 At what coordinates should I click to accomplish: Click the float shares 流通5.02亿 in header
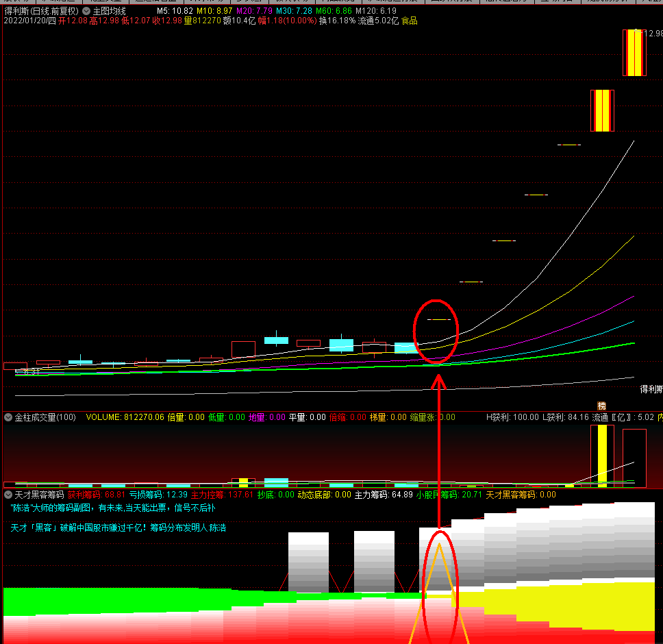(378, 21)
